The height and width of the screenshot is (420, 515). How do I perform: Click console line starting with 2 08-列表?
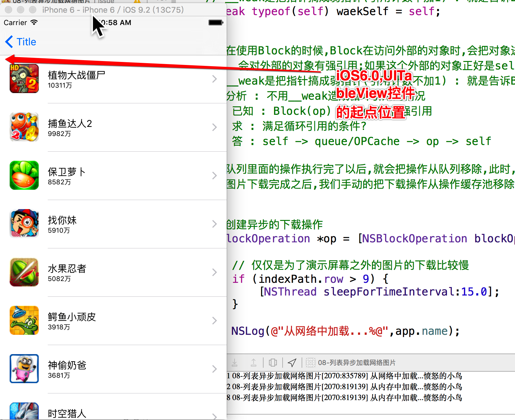(x=345, y=387)
